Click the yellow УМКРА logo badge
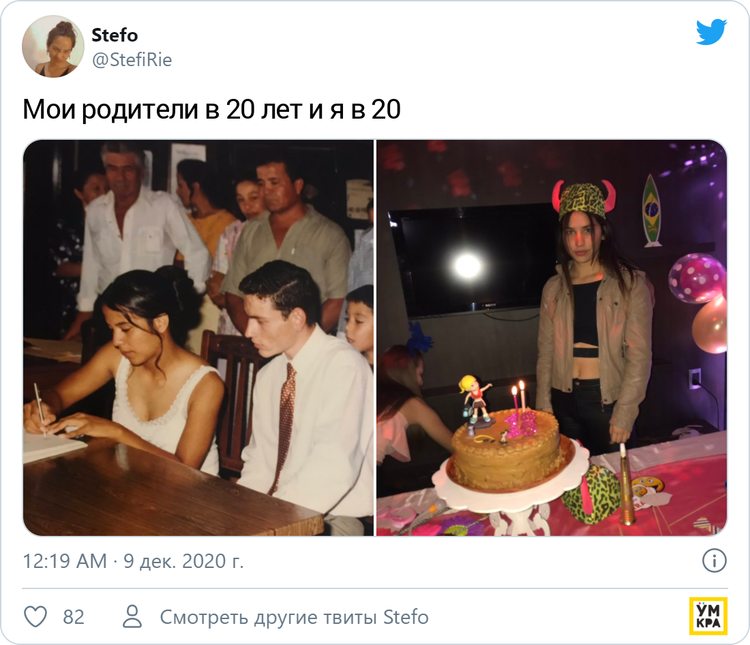Screen dimensions: 750x645 coord(708,616)
